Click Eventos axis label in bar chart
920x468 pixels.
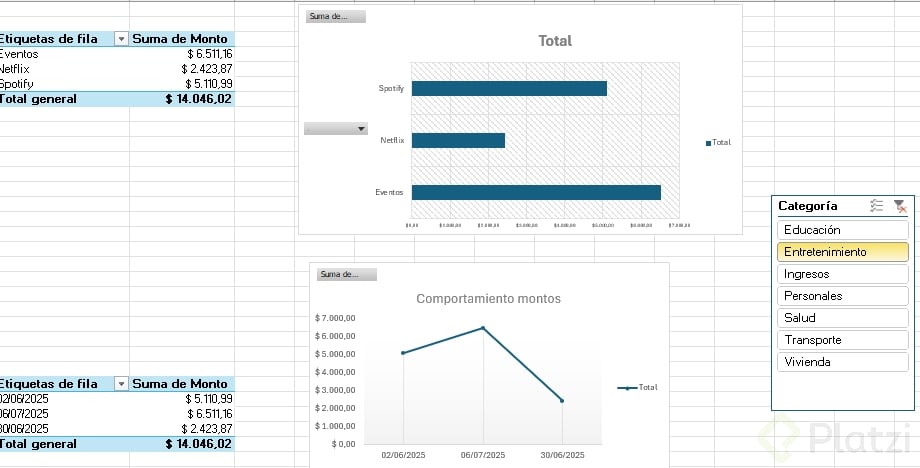point(389,192)
